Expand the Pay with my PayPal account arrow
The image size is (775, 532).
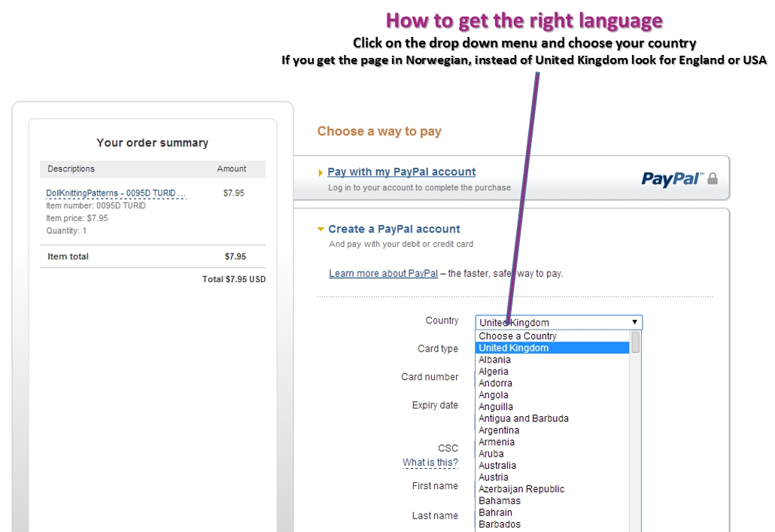pos(321,172)
